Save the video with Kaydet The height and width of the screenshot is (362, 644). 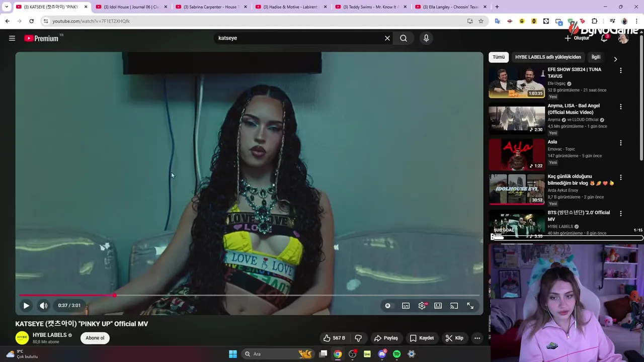click(x=422, y=338)
